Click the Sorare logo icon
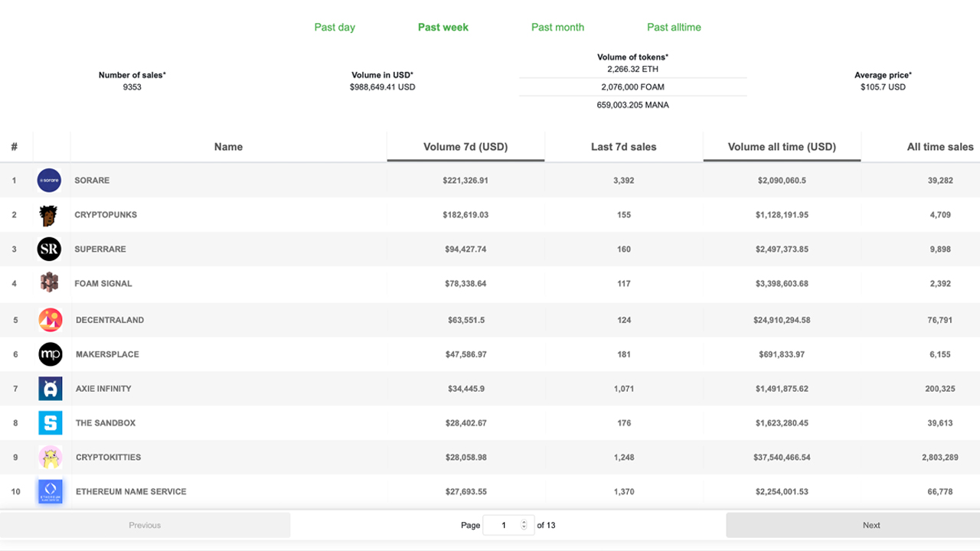The height and width of the screenshot is (551, 980). (49, 181)
